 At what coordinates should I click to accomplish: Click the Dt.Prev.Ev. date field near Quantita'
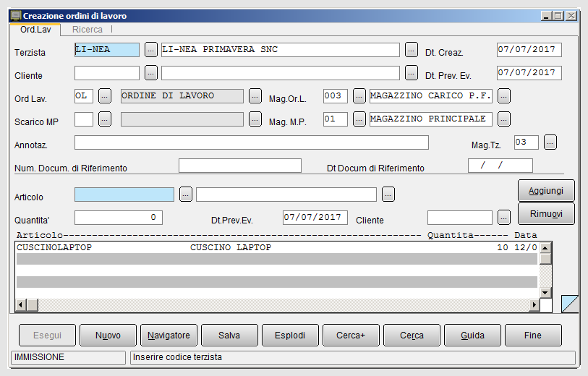click(315, 218)
